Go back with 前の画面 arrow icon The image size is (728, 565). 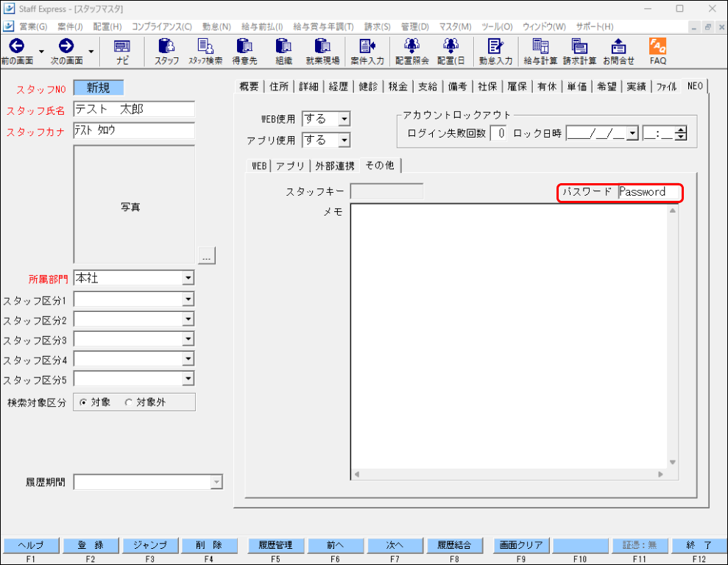(x=17, y=46)
